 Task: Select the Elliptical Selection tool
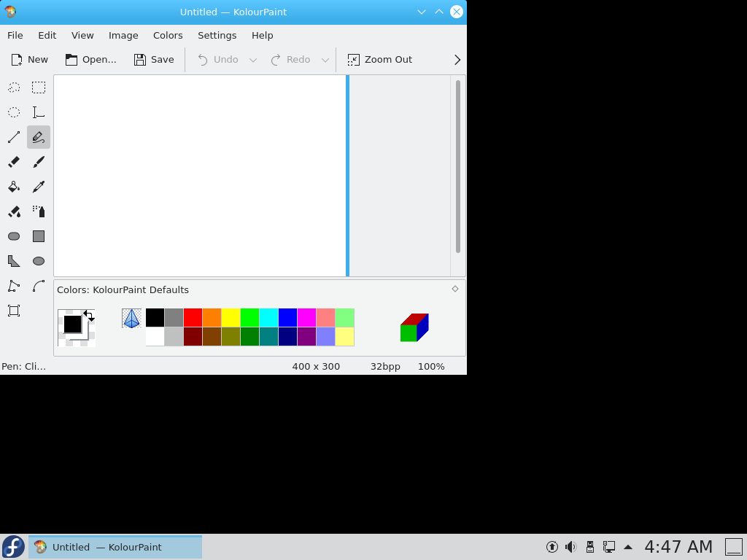pos(14,112)
